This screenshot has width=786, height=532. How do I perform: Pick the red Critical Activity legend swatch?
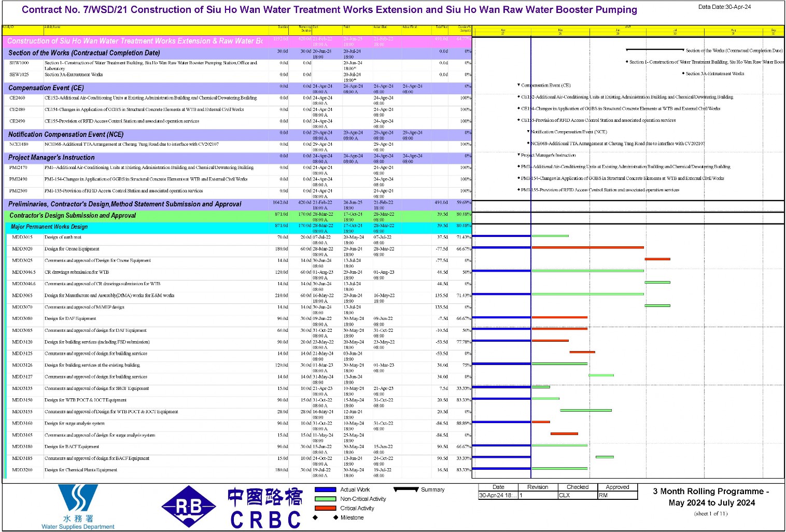pyautogui.click(x=325, y=508)
